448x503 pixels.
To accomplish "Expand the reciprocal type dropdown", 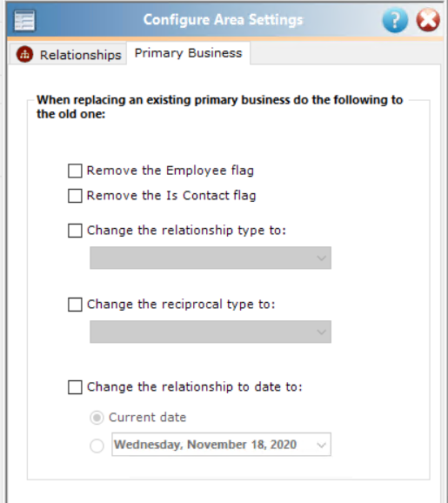I will [x=211, y=332].
